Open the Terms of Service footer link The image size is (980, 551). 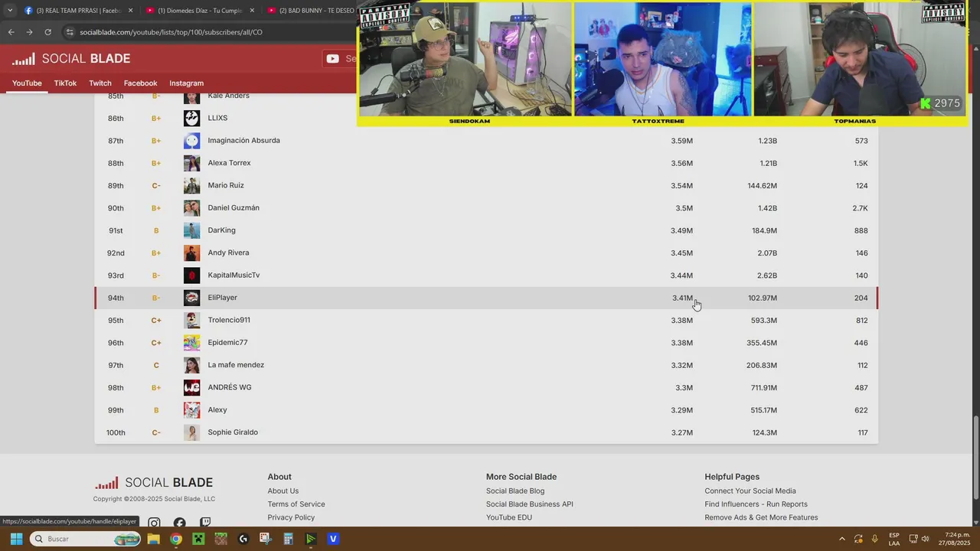296,504
